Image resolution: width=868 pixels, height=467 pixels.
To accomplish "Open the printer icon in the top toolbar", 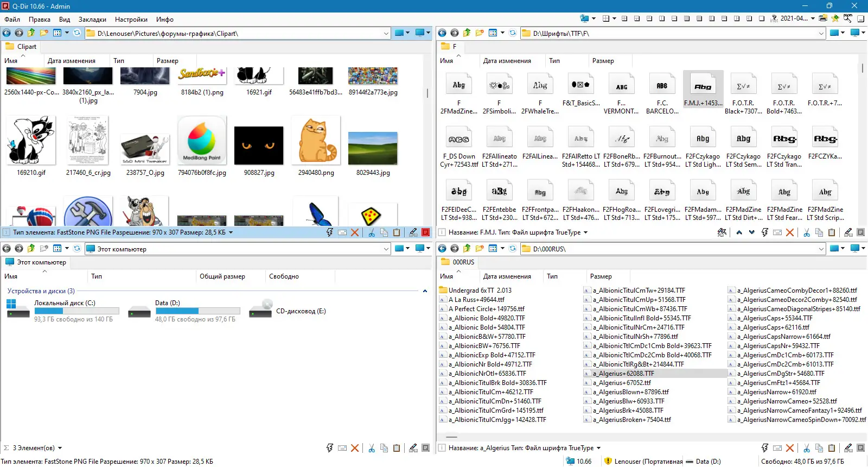I will (x=823, y=18).
